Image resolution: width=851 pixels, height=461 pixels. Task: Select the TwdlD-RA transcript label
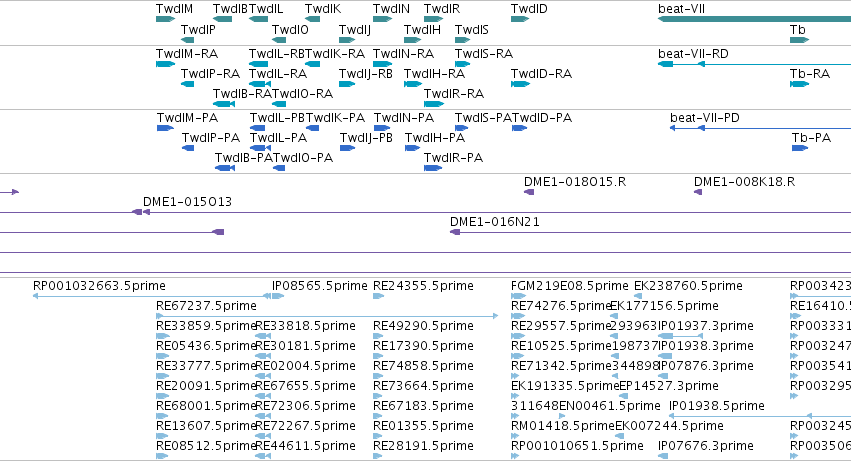tap(541, 73)
